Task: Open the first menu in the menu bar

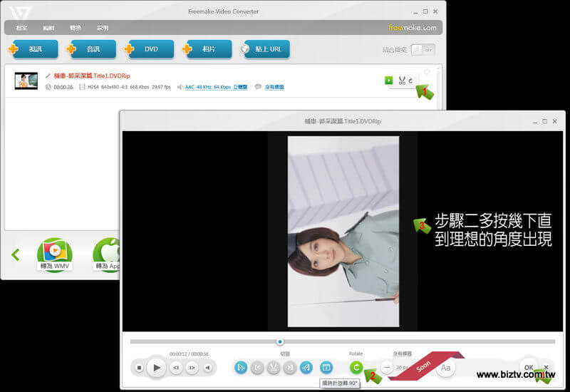Action: [x=21, y=28]
